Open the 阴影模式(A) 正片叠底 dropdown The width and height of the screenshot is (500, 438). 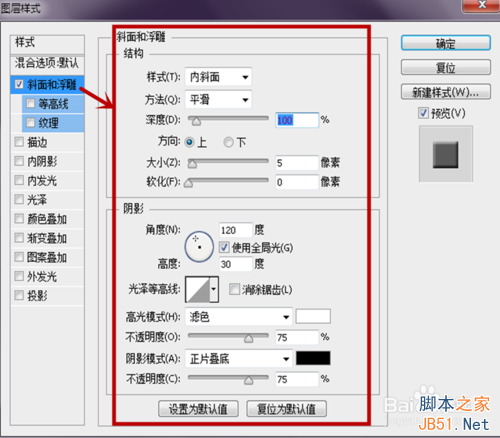239,359
